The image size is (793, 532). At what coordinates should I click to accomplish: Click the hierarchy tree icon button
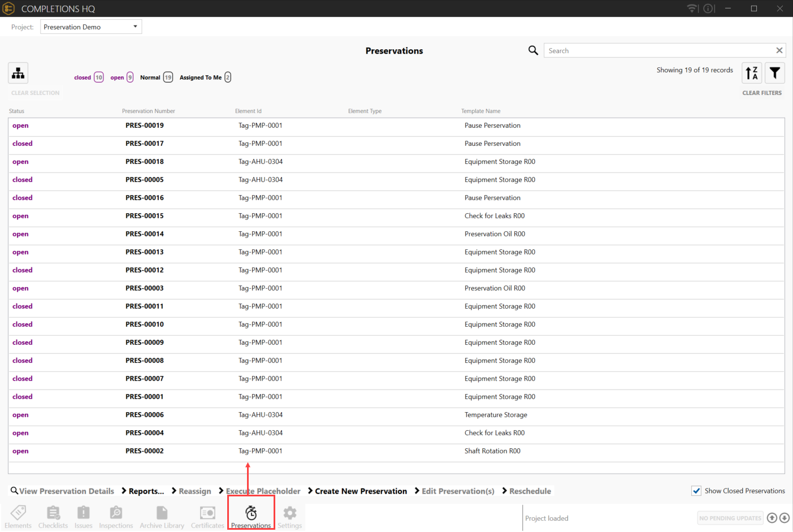click(x=18, y=73)
